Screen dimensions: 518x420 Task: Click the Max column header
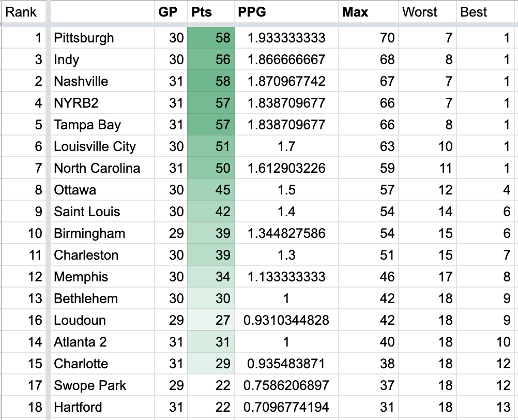pos(369,11)
